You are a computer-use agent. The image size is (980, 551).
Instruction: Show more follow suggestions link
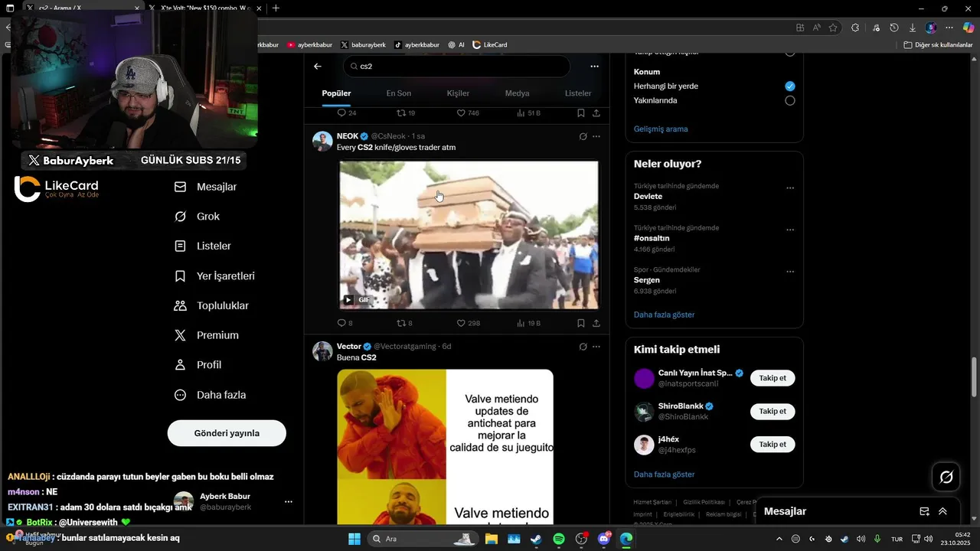[664, 474]
